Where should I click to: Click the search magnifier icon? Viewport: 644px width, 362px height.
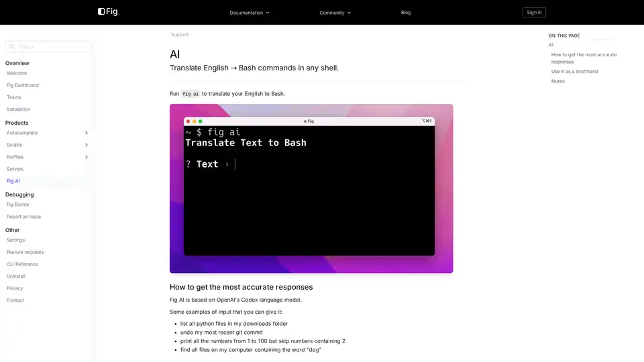[12, 47]
